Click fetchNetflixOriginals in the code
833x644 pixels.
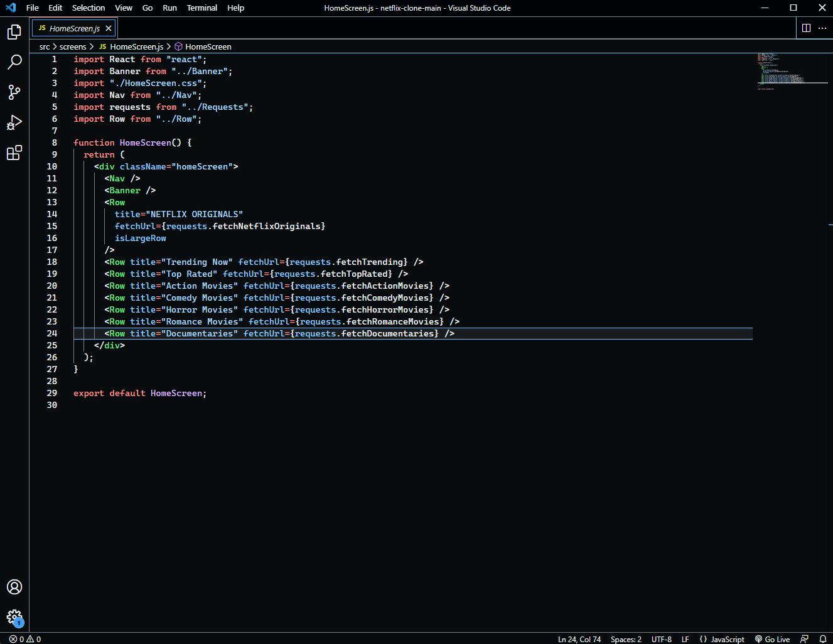pos(267,226)
